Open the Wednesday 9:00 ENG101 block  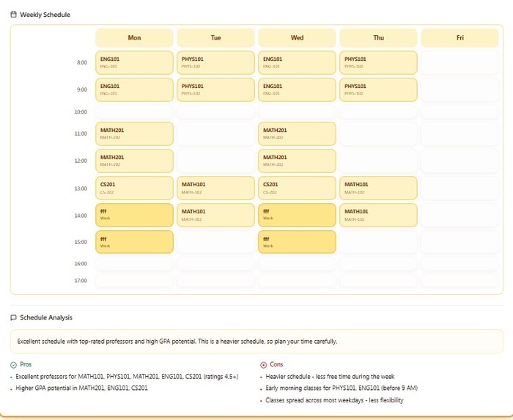(x=297, y=89)
